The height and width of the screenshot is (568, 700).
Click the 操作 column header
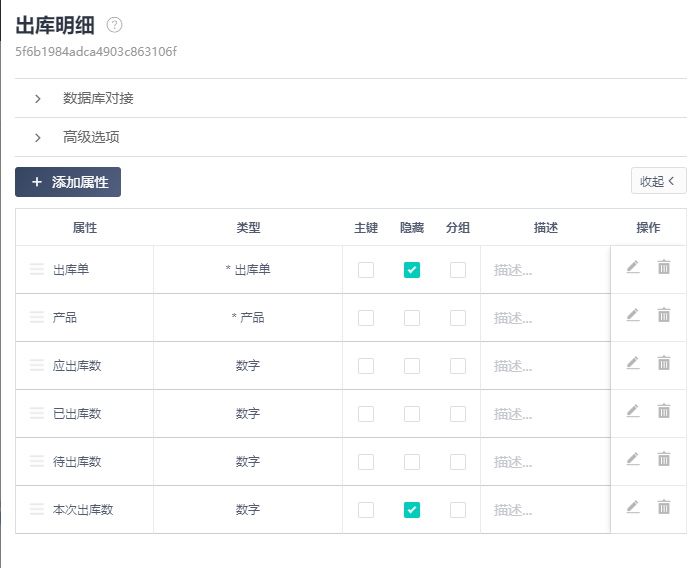(648, 228)
